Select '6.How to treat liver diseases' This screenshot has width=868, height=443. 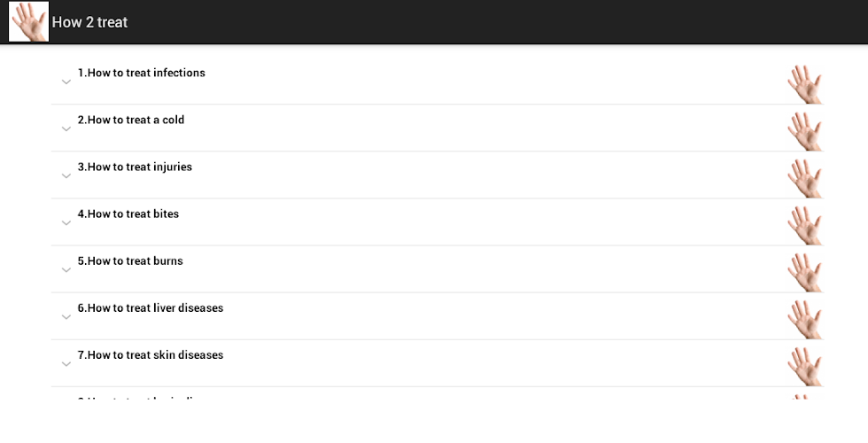point(151,308)
